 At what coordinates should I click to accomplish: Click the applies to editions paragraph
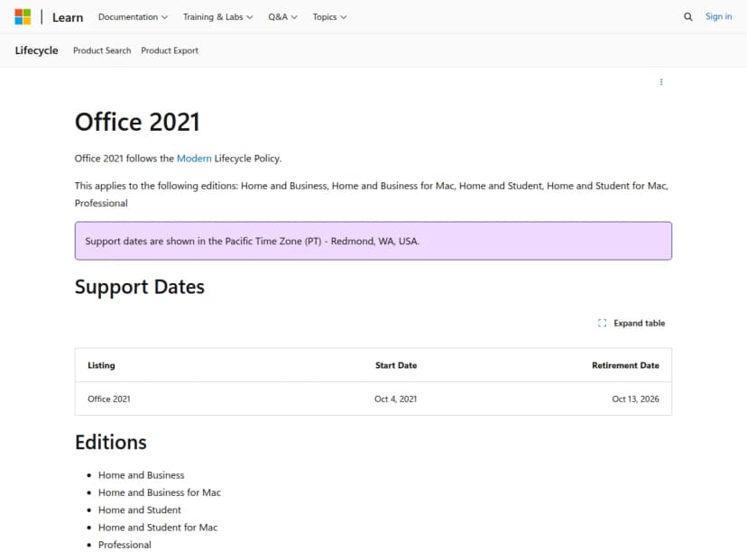tap(371, 194)
